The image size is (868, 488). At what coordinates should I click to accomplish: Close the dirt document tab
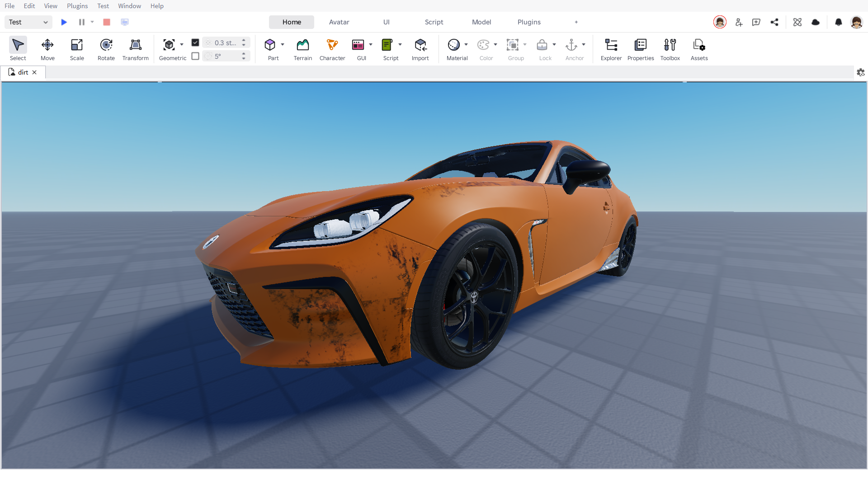[x=34, y=72]
